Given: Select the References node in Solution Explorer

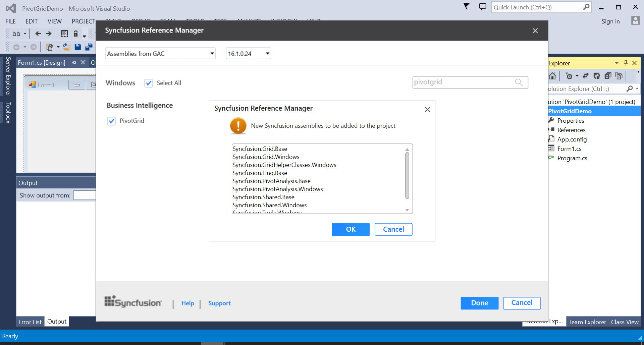Looking at the screenshot, I should (x=571, y=130).
